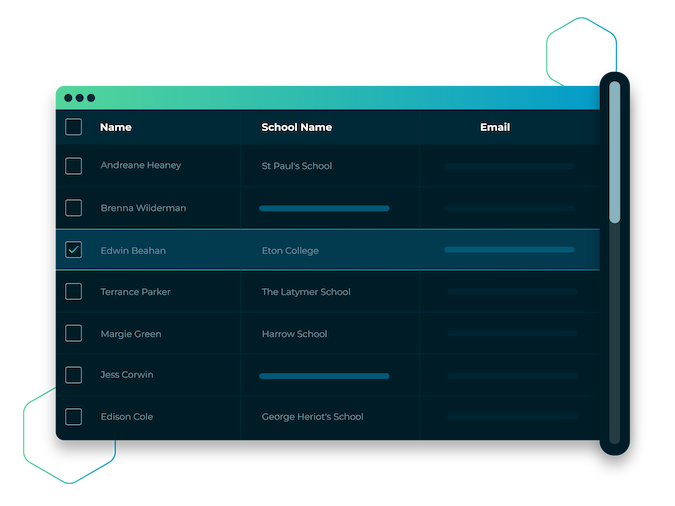Screen dimensions: 675x506
Task: Check the box for Andreane Heaney
Action: 73,166
